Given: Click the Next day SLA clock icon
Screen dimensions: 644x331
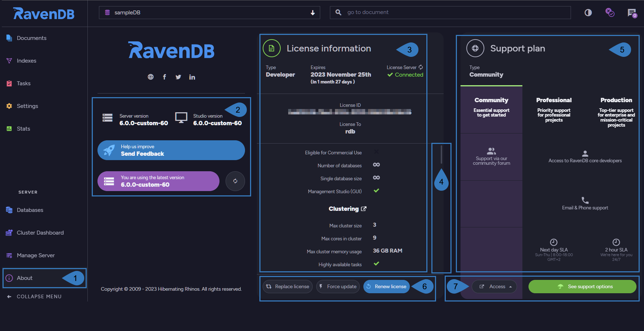Looking at the screenshot, I should [554, 242].
